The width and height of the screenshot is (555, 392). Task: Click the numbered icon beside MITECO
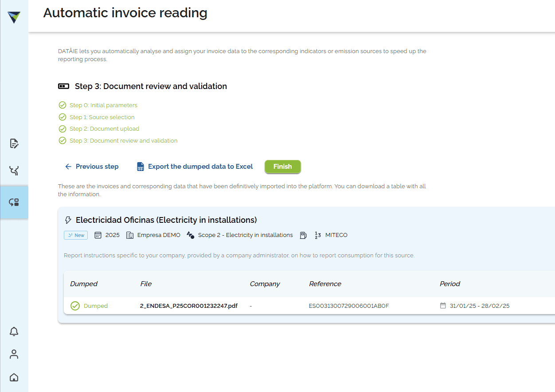318,235
